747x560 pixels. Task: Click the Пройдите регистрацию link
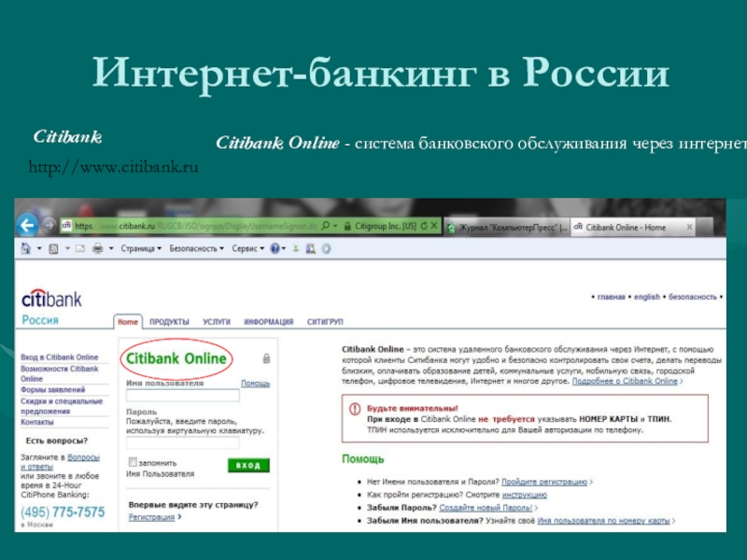544,482
